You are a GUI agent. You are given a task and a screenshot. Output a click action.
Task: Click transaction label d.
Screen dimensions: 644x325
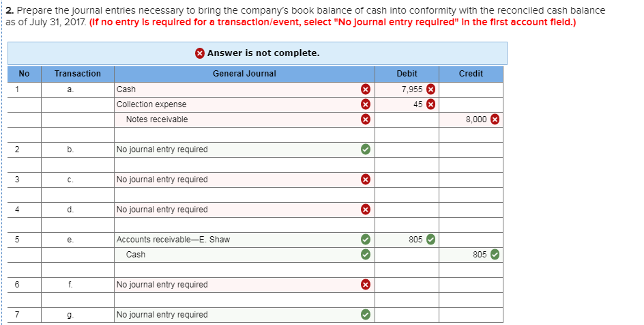(x=71, y=210)
